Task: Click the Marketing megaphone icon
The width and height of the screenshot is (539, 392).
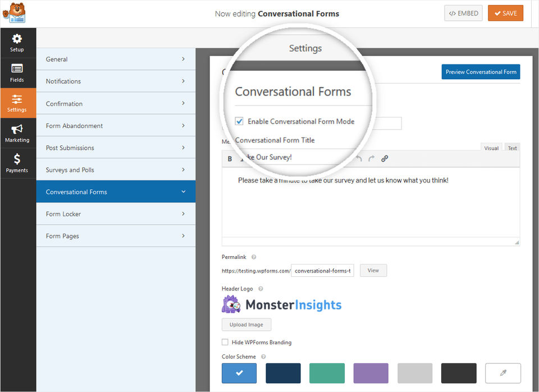Action: (x=17, y=130)
